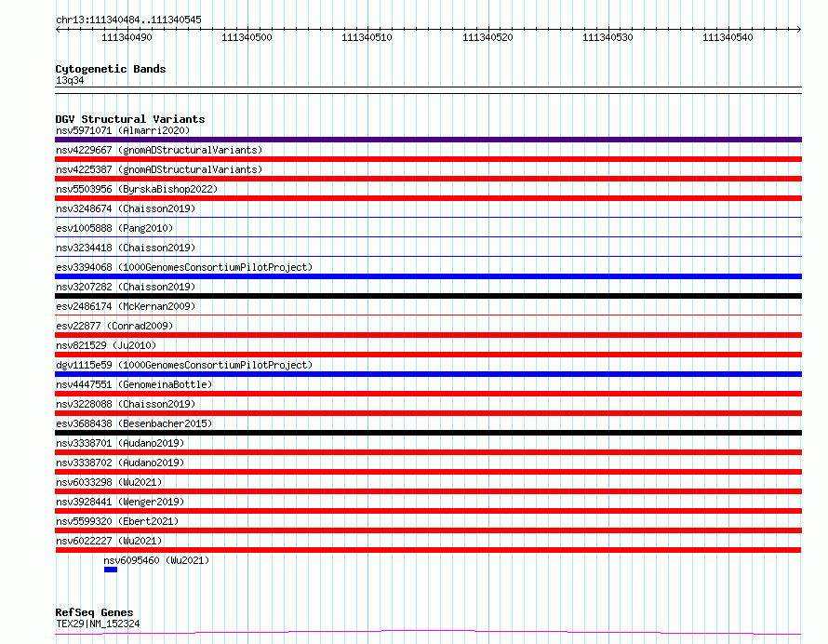Open nsv6022227 (Wu2021) label
Viewport: 828px width, 644px height.
click(x=109, y=541)
